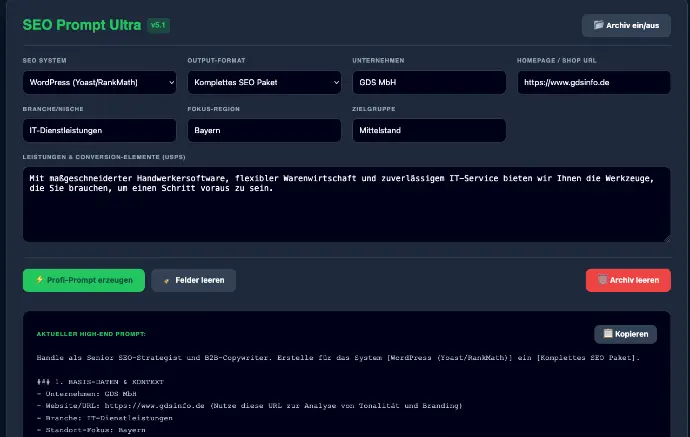Clear fields with Felder leeren button
This screenshot has height=437, width=690.
coord(194,280)
